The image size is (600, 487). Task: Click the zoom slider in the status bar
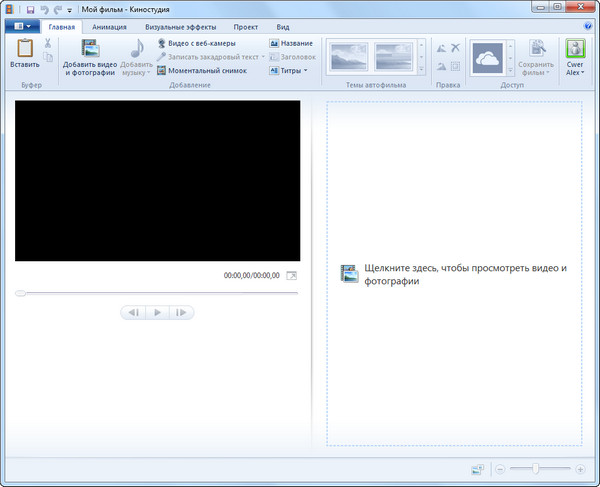[x=537, y=469]
